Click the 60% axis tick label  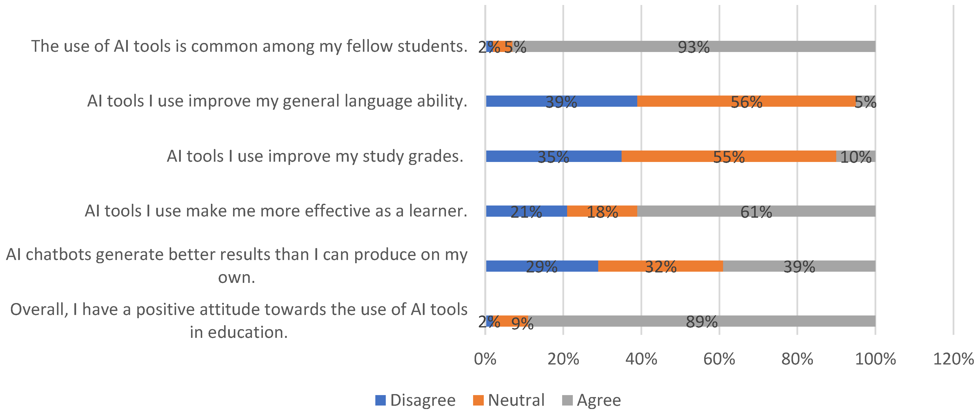[x=719, y=359]
